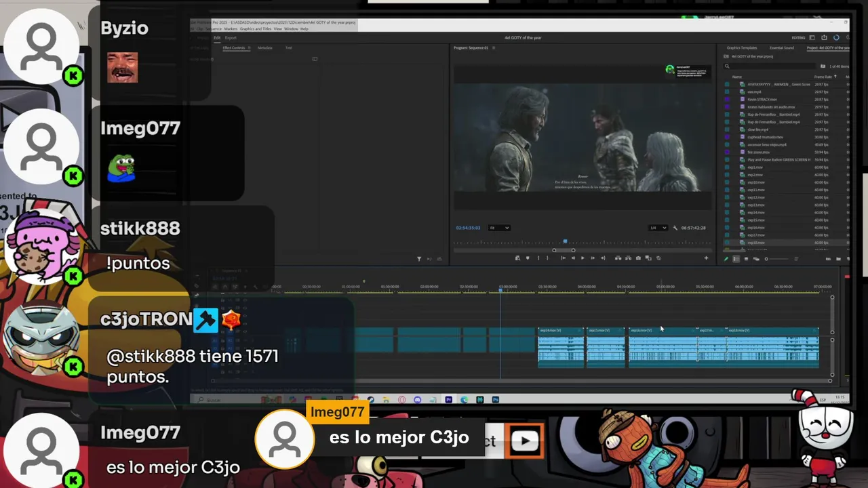Image resolution: width=868 pixels, height=488 pixels.
Task: Switch to the Graphics Templates tab
Action: 742,47
